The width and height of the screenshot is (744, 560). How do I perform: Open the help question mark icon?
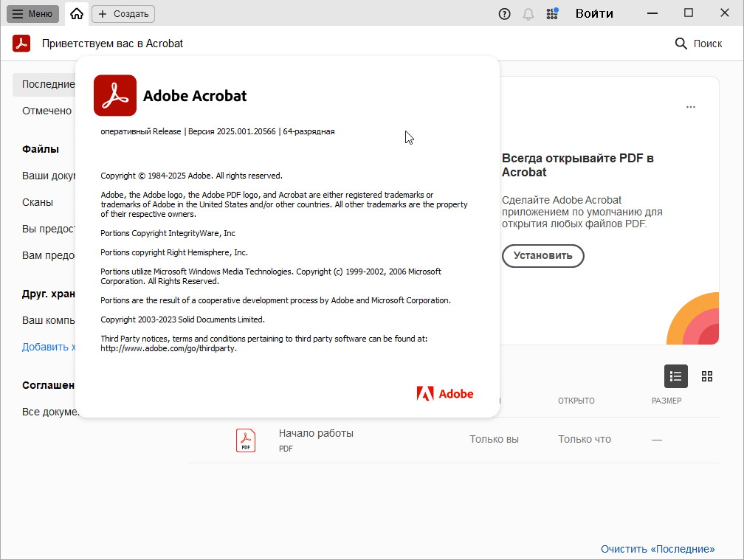click(504, 14)
